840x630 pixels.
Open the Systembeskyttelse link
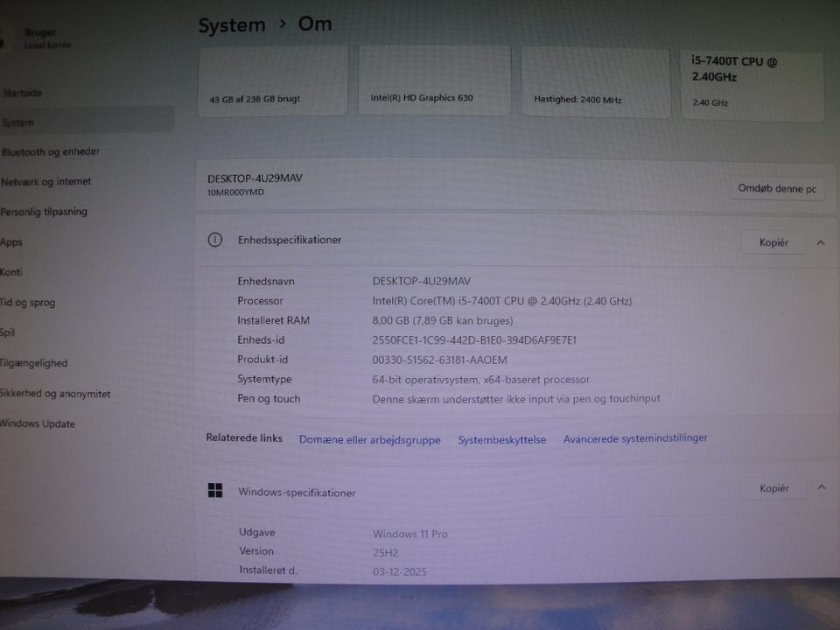point(502,440)
